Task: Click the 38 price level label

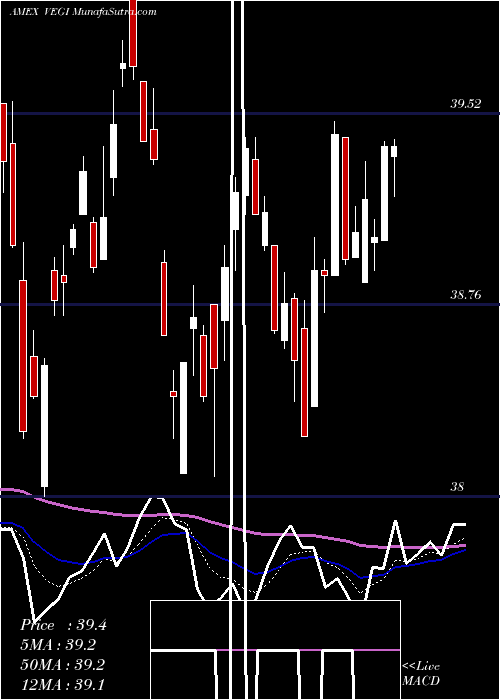Action: [457, 486]
